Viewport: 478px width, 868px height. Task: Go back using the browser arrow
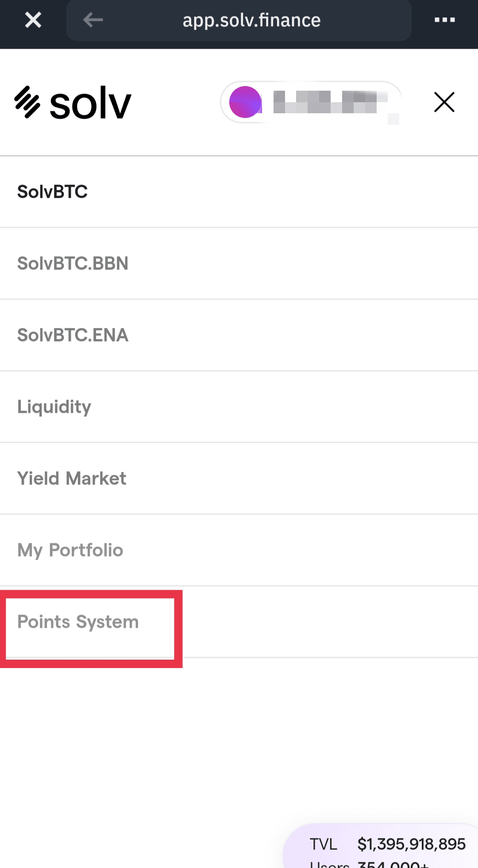[93, 20]
